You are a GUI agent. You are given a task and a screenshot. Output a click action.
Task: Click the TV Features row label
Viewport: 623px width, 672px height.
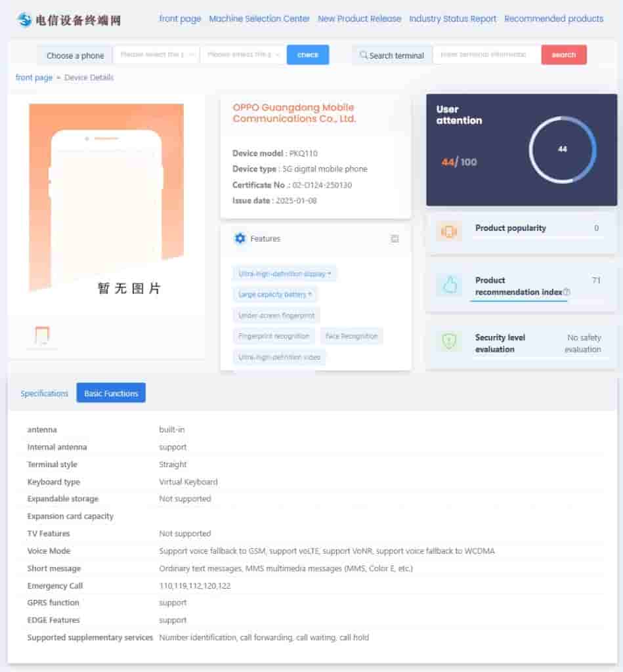(x=49, y=534)
